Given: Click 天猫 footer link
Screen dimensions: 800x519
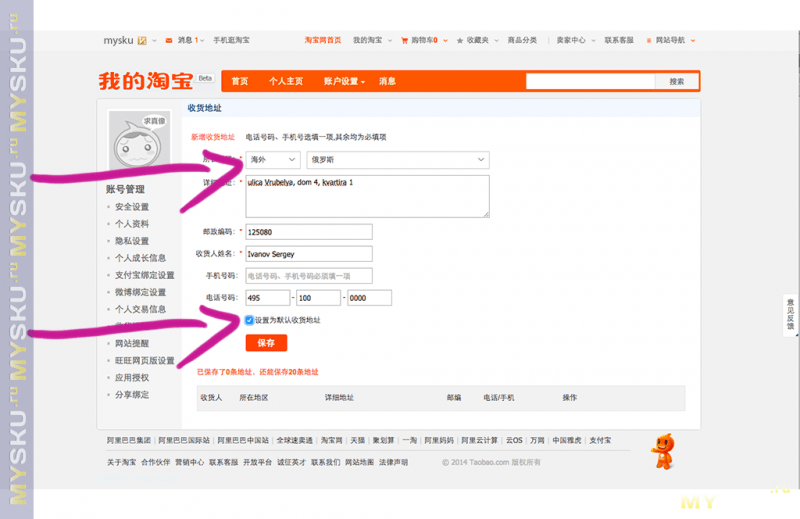Looking at the screenshot, I should tap(357, 440).
